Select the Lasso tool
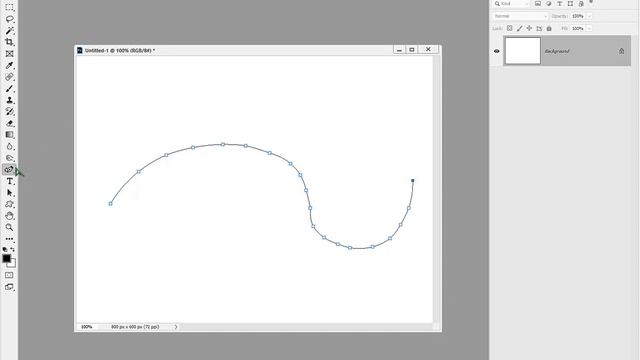This screenshot has width=640, height=360. pyautogui.click(x=9, y=19)
